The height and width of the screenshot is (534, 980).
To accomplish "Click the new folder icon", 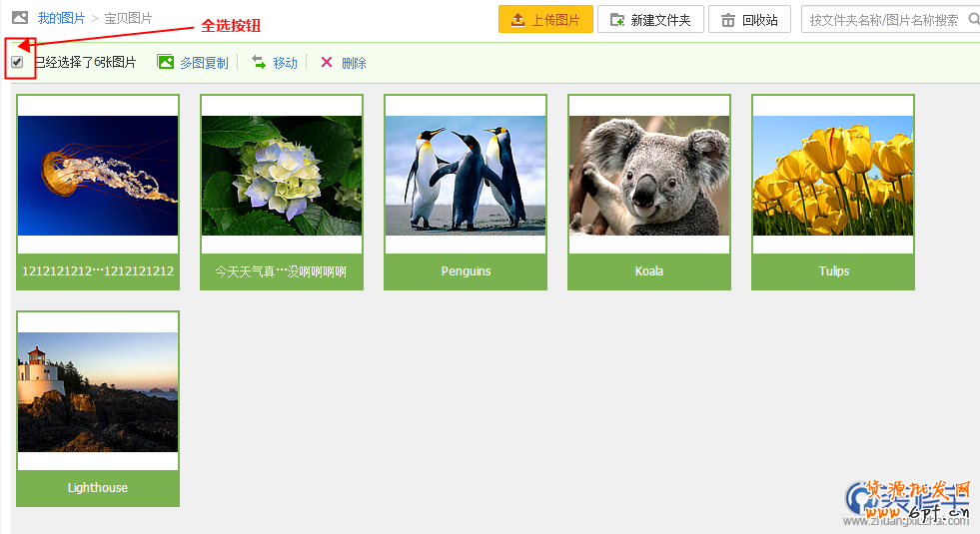I will (x=617, y=20).
